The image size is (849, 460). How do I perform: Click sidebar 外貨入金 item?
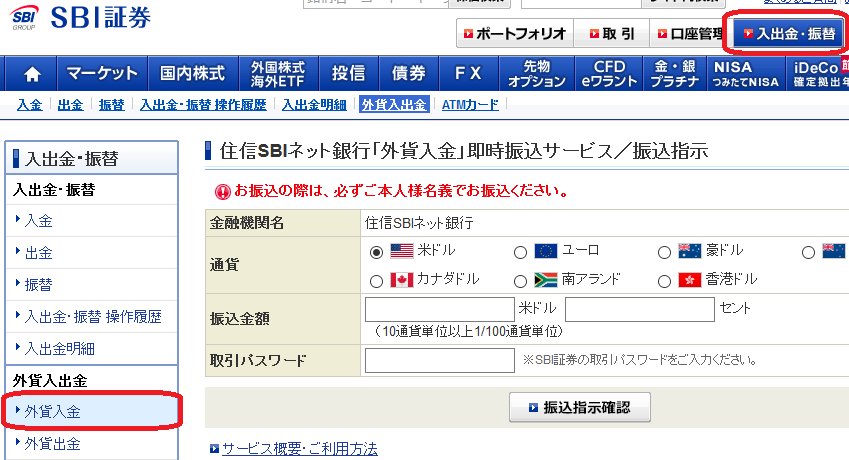click(92, 412)
